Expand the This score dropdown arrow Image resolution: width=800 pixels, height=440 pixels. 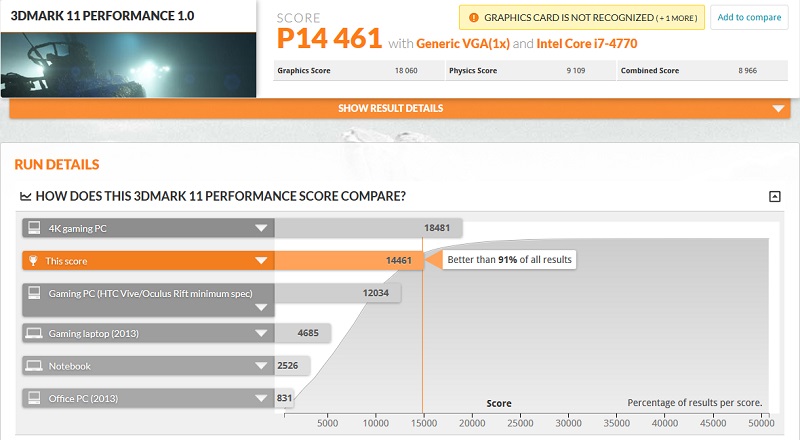(x=262, y=262)
